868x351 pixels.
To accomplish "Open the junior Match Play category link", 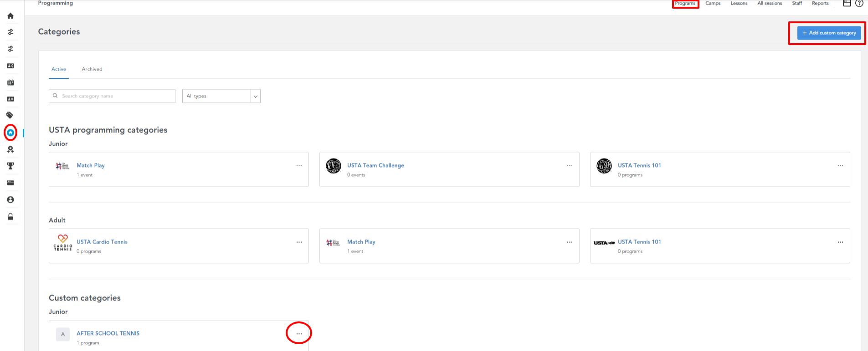I will coord(91,165).
